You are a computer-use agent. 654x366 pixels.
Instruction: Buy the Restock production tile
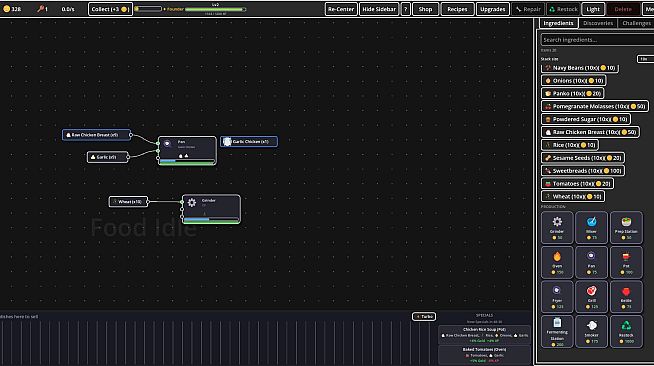[626, 331]
